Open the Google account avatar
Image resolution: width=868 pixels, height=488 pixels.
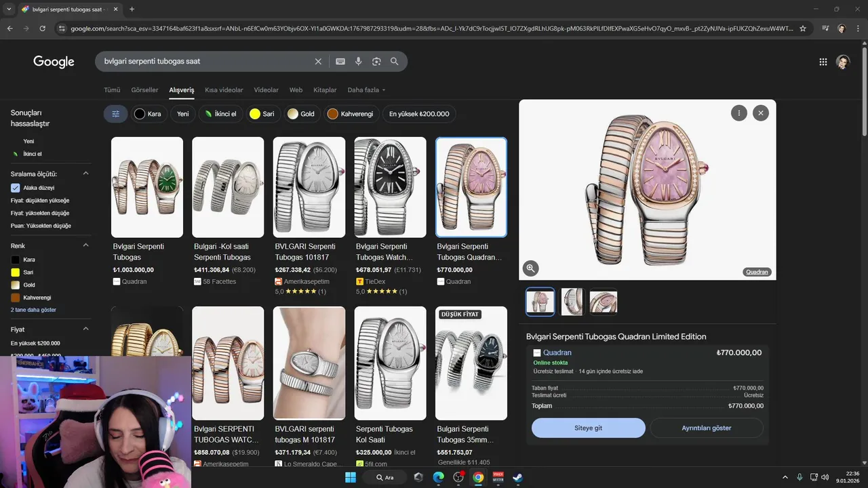coord(843,62)
